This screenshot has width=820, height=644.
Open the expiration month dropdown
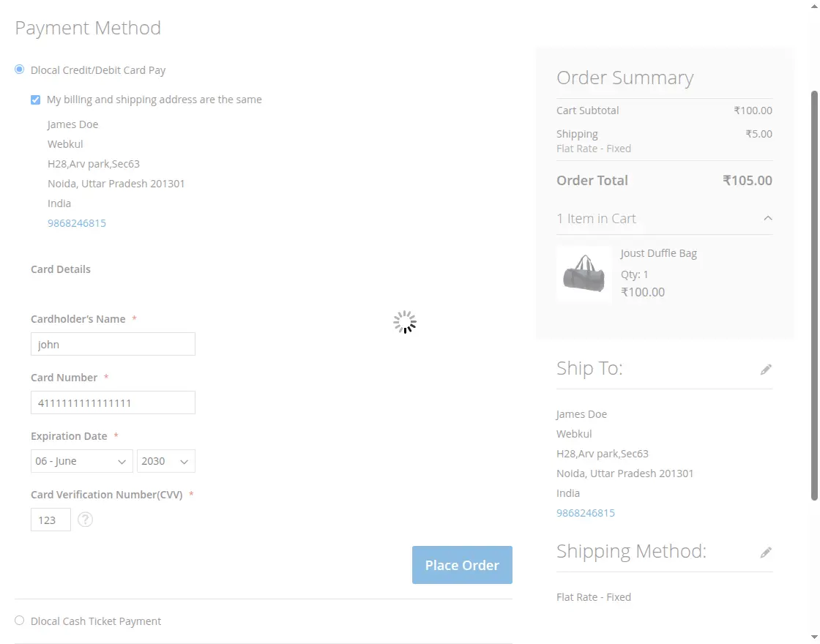(x=81, y=461)
